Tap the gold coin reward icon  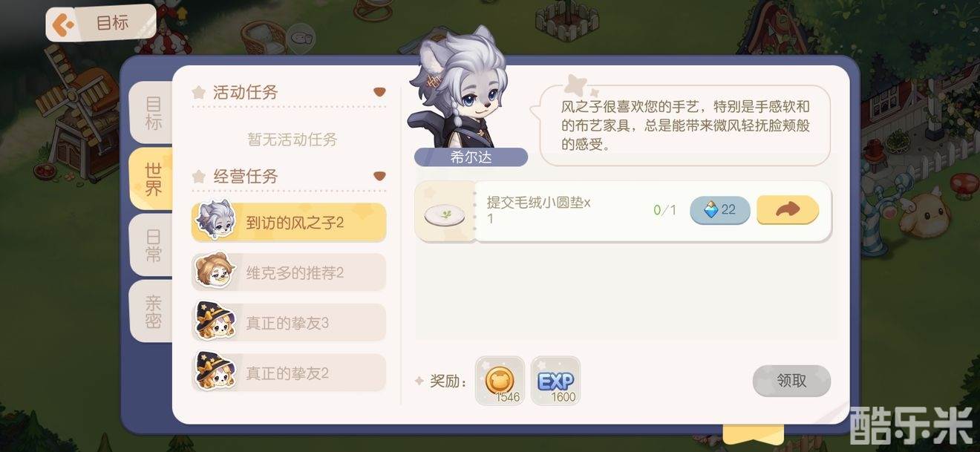point(500,381)
